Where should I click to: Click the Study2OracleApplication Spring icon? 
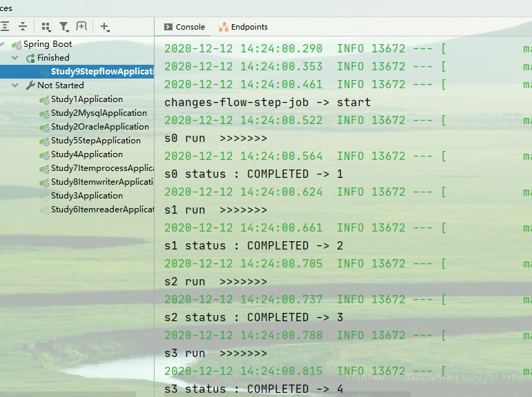pos(44,127)
